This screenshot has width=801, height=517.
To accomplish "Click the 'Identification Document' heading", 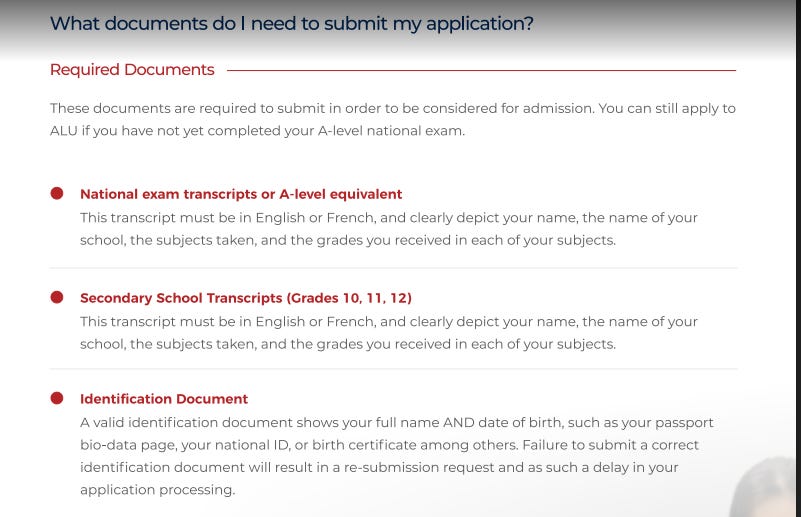I will coord(164,398).
